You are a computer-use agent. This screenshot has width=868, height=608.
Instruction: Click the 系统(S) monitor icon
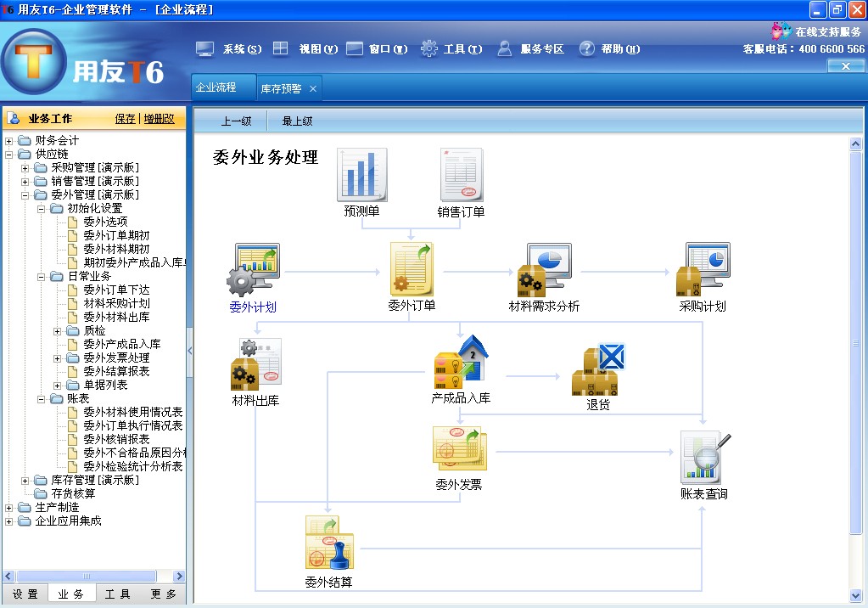coord(204,48)
